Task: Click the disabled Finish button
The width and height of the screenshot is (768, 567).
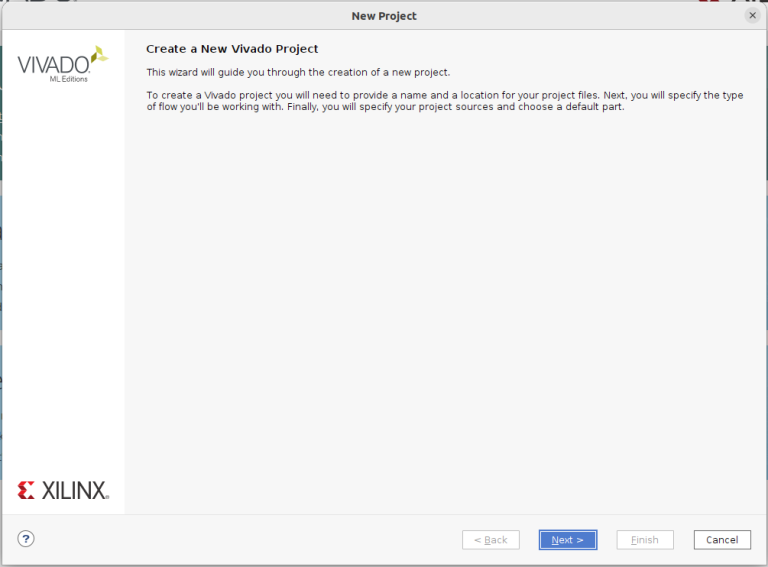Action: (644, 540)
